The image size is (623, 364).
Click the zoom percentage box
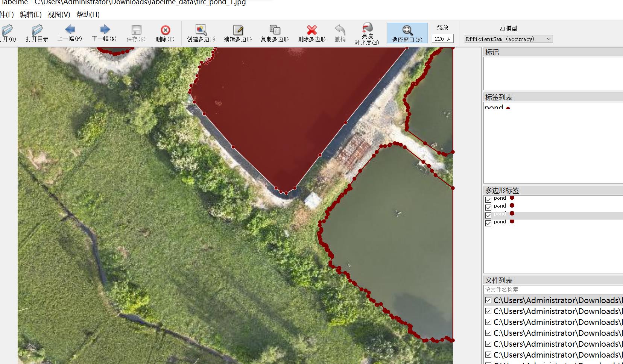point(442,39)
